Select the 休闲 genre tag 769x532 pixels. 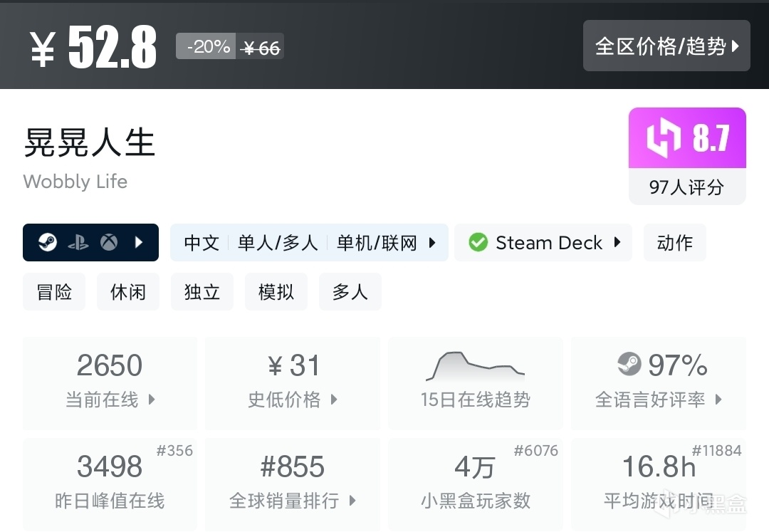tap(128, 292)
